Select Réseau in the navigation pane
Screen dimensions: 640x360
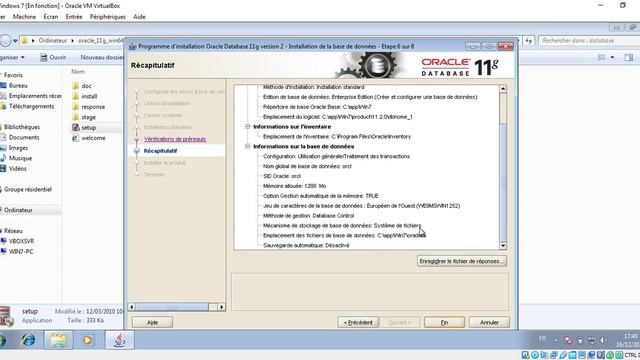[x=12, y=231]
